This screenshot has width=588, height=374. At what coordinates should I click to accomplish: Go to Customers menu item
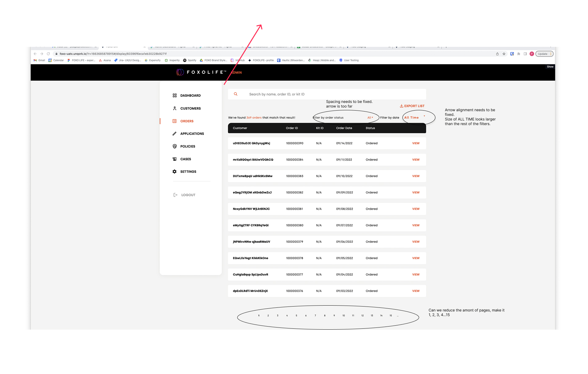tap(190, 108)
